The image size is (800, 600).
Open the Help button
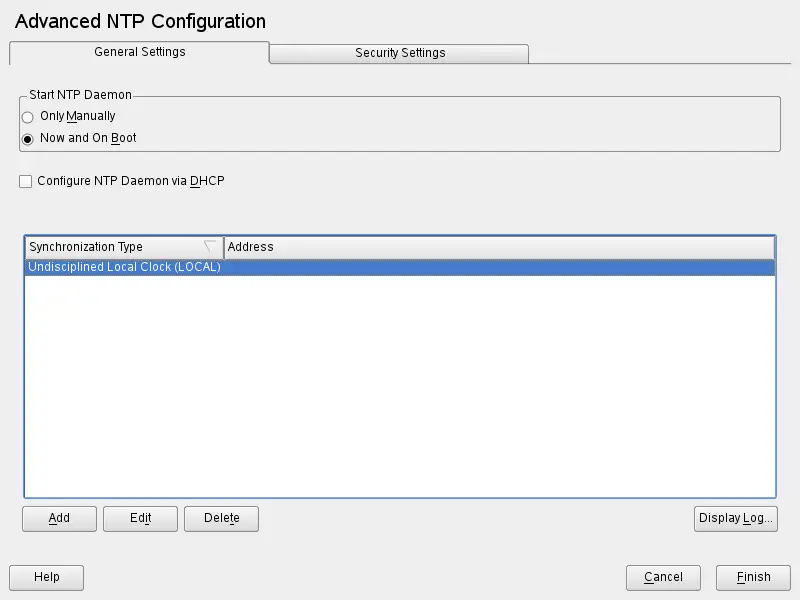point(46,577)
